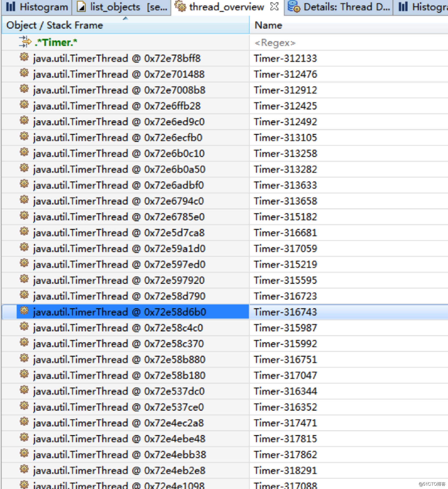
Task: Click thread icon of TimerThread 0x72e7008b8
Action: pos(24,89)
